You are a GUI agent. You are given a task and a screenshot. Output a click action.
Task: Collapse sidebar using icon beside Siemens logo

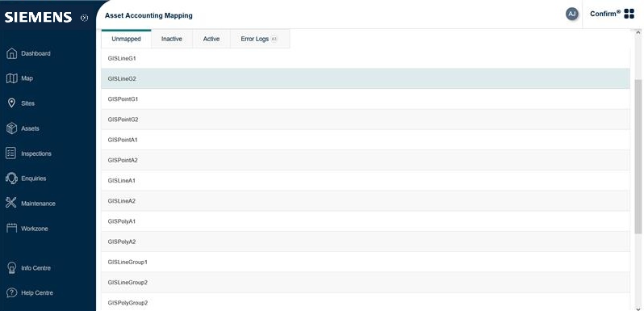tap(84, 18)
